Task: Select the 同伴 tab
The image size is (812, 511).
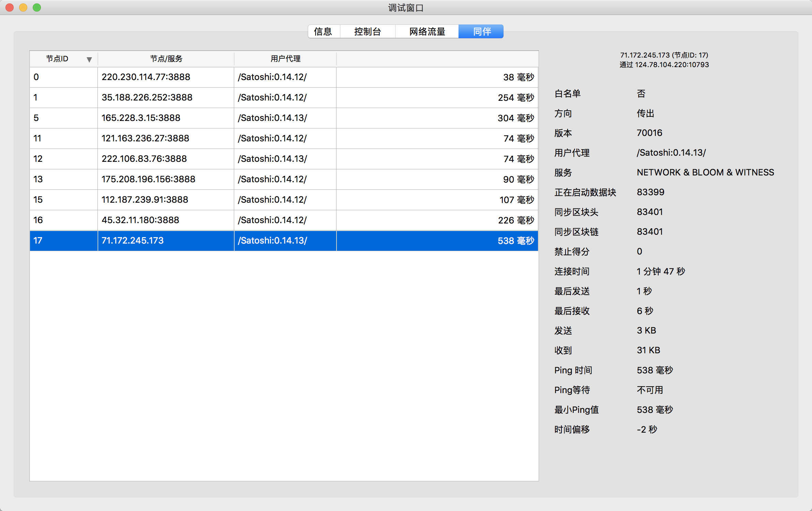Action: click(x=481, y=32)
